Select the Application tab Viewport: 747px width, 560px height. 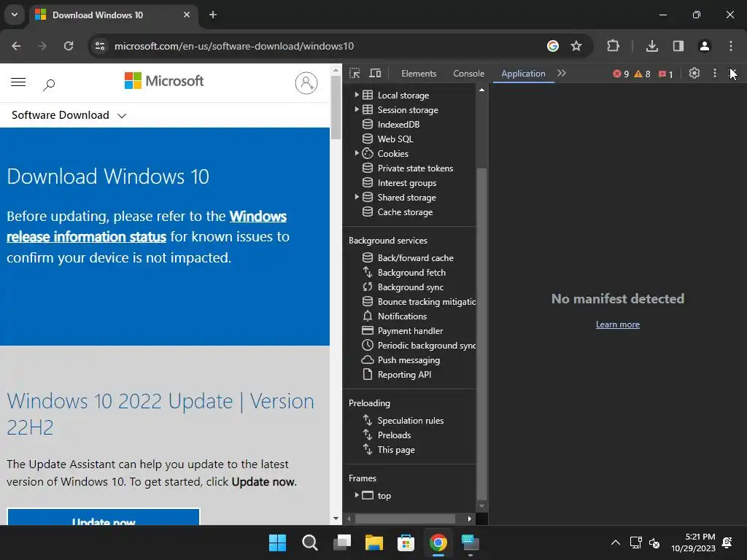tap(523, 74)
